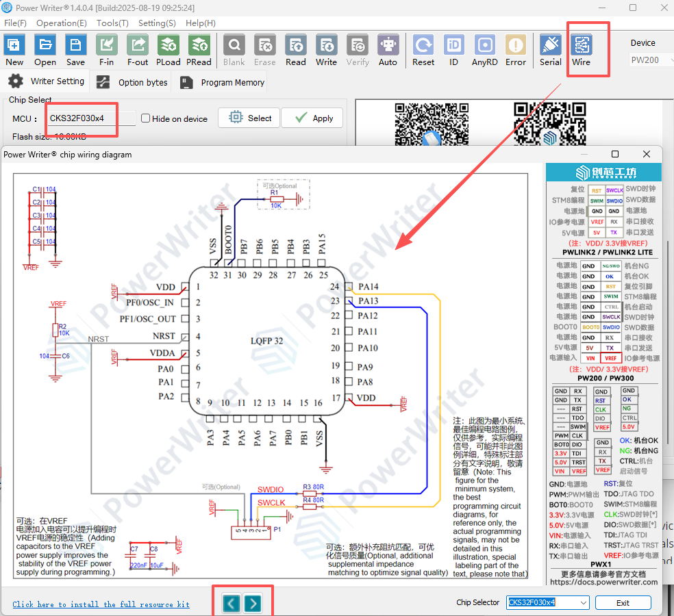
Task: Click the Exit button
Action: pos(623,603)
